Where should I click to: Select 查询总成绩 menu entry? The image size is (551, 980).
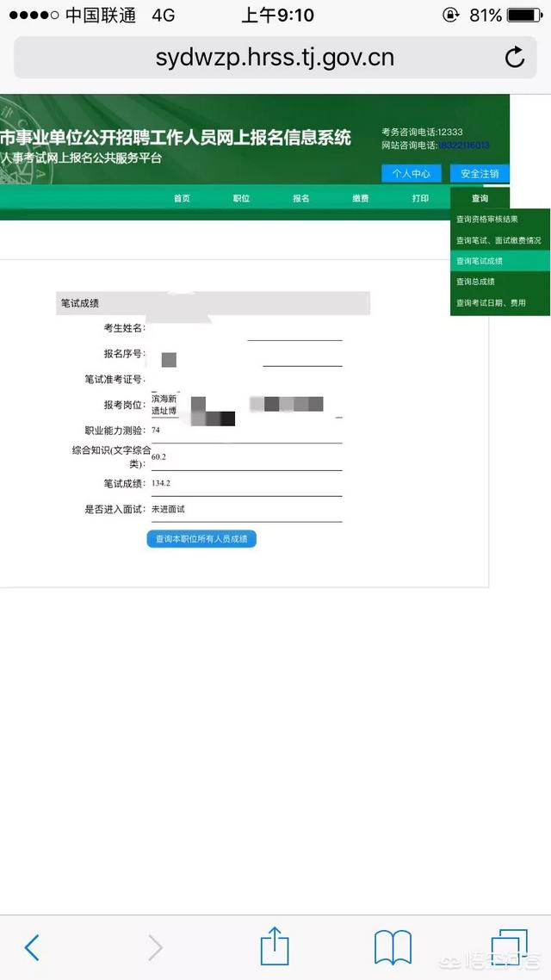(x=499, y=282)
